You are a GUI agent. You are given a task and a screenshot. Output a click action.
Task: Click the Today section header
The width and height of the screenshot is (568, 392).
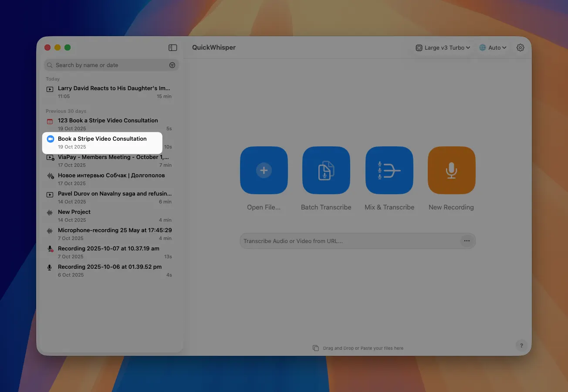pos(53,79)
